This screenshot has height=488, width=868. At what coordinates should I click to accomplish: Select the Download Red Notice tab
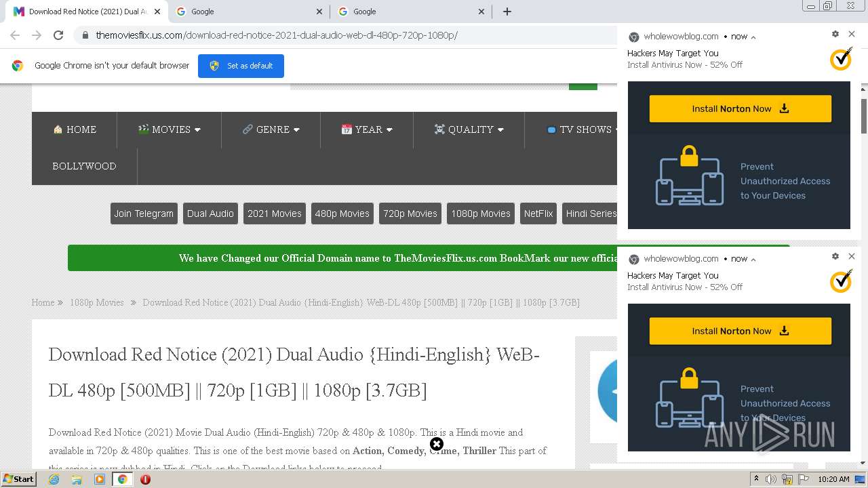tap(87, 12)
